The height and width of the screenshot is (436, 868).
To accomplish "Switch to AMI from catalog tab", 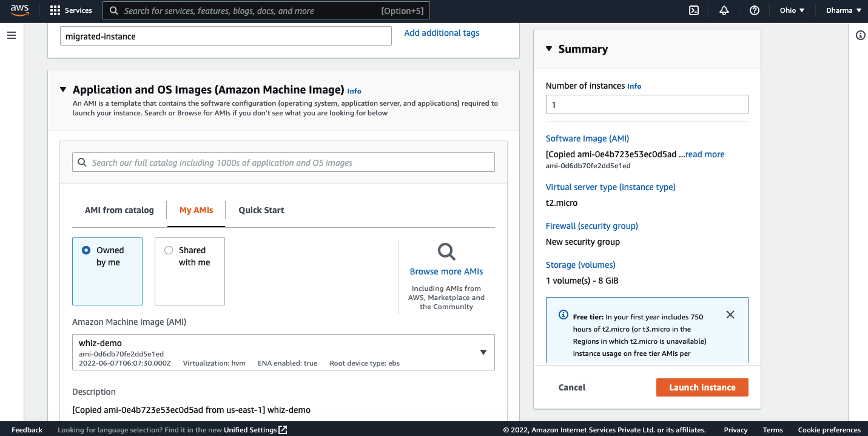I will click(119, 210).
